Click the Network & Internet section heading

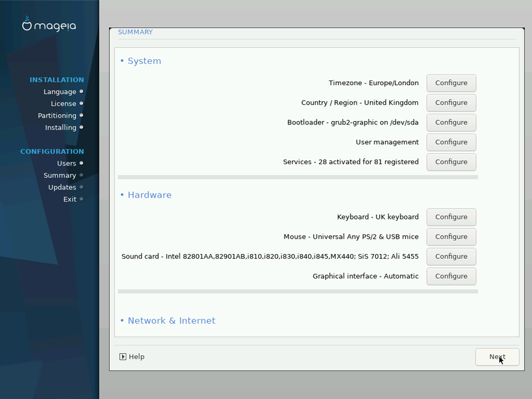171,321
